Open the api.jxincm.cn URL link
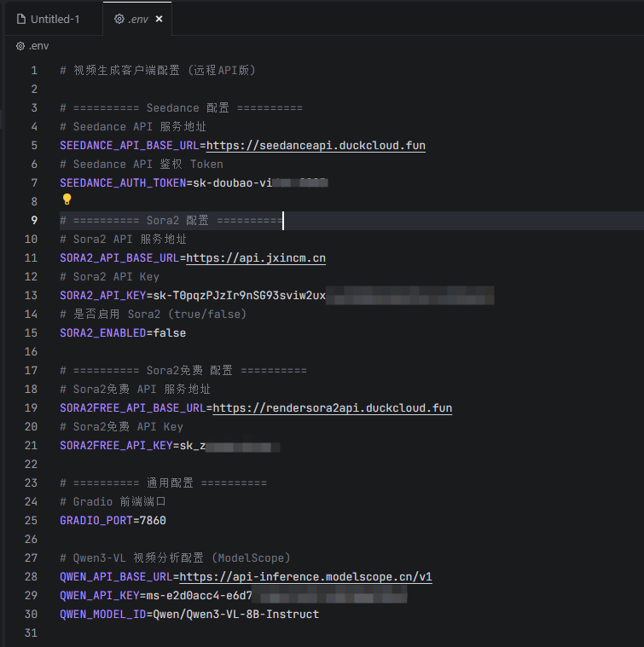644x647 pixels. click(256, 258)
